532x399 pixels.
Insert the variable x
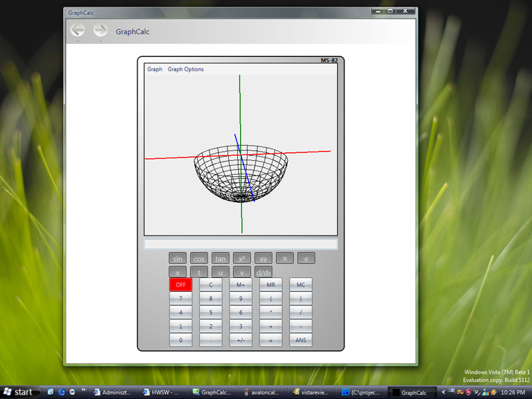tap(178, 272)
